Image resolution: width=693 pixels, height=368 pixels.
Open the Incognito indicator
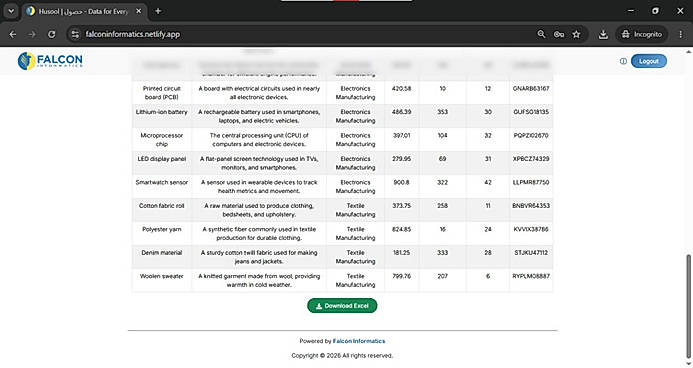[642, 34]
